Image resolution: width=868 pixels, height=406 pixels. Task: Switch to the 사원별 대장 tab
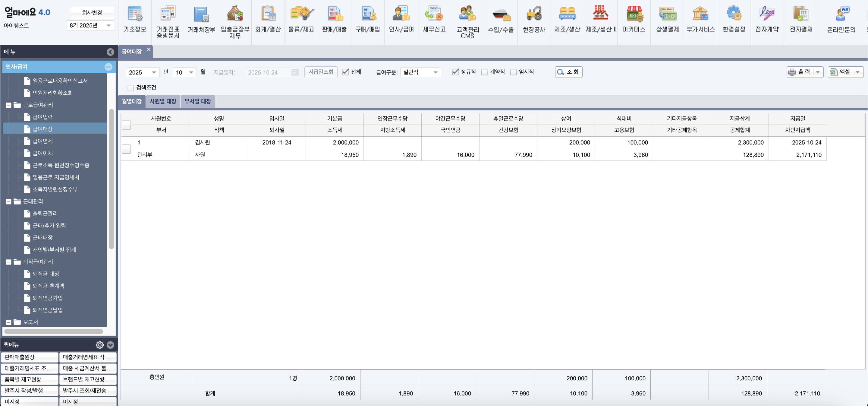click(x=163, y=101)
